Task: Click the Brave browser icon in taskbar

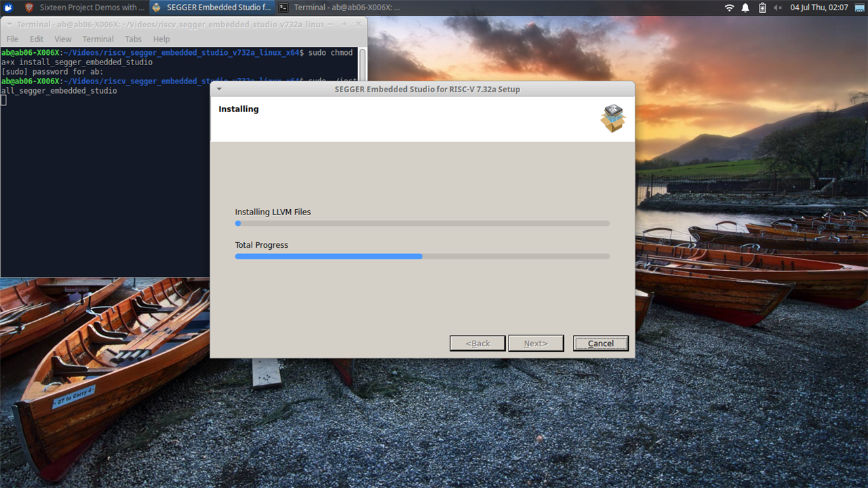Action: click(29, 7)
